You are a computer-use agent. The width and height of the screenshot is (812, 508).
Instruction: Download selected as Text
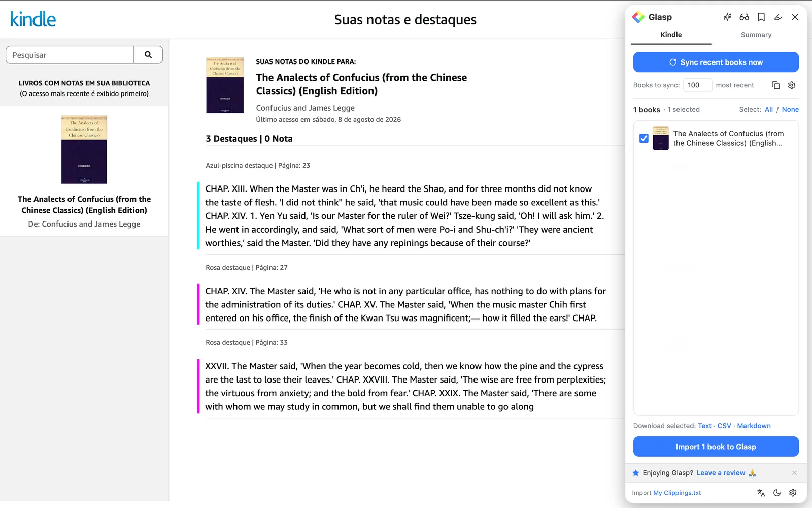point(704,426)
